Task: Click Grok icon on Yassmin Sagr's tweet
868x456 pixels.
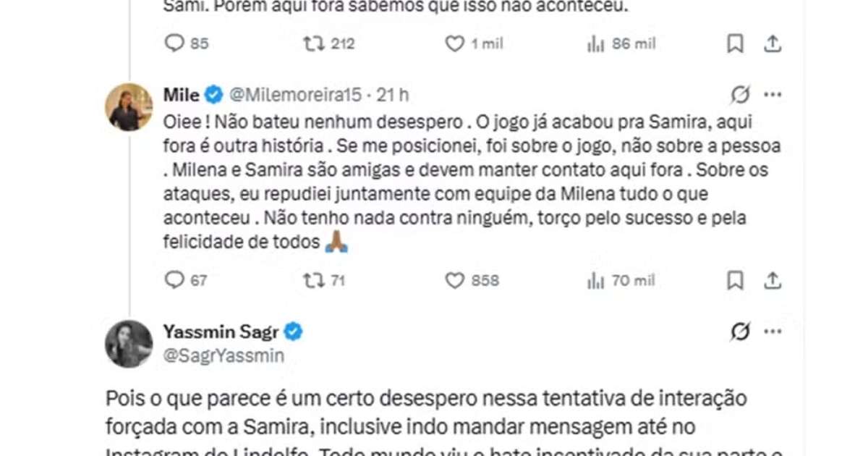Action: [x=739, y=332]
